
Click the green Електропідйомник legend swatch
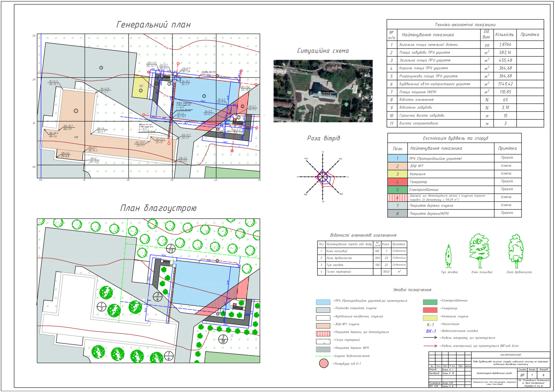click(x=430, y=302)
